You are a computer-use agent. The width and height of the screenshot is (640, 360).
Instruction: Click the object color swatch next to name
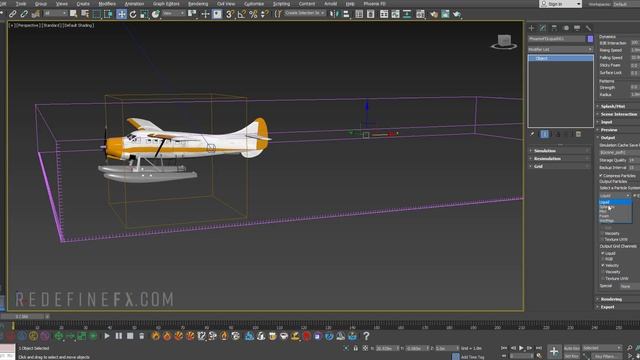point(590,39)
